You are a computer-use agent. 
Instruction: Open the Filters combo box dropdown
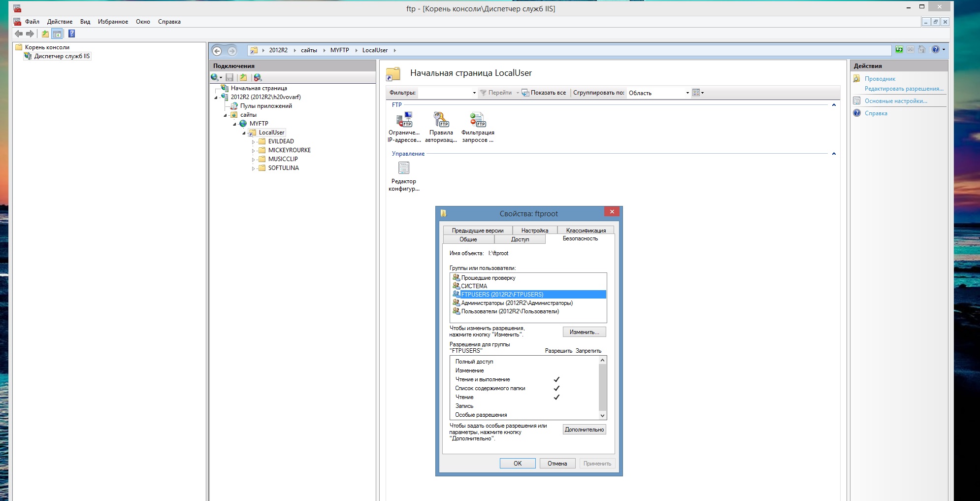[x=474, y=93]
